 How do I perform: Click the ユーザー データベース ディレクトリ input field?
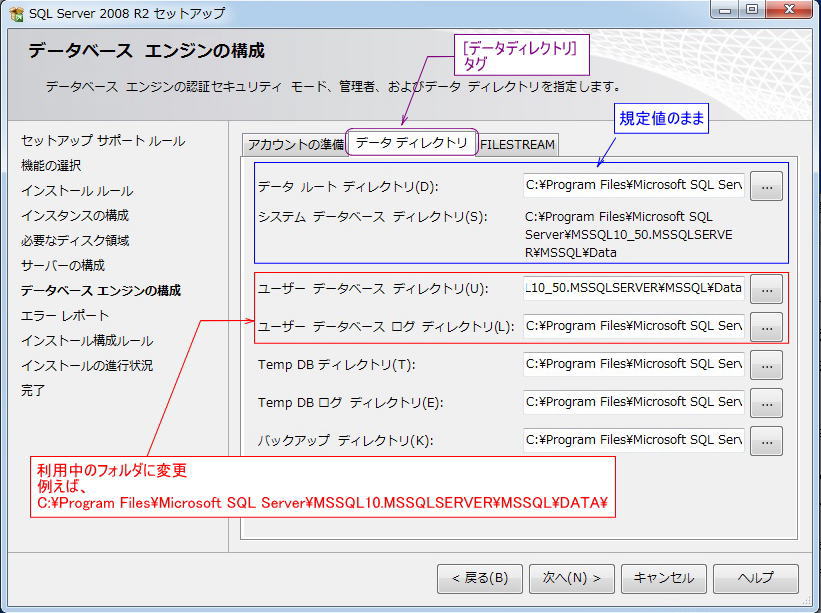click(634, 288)
